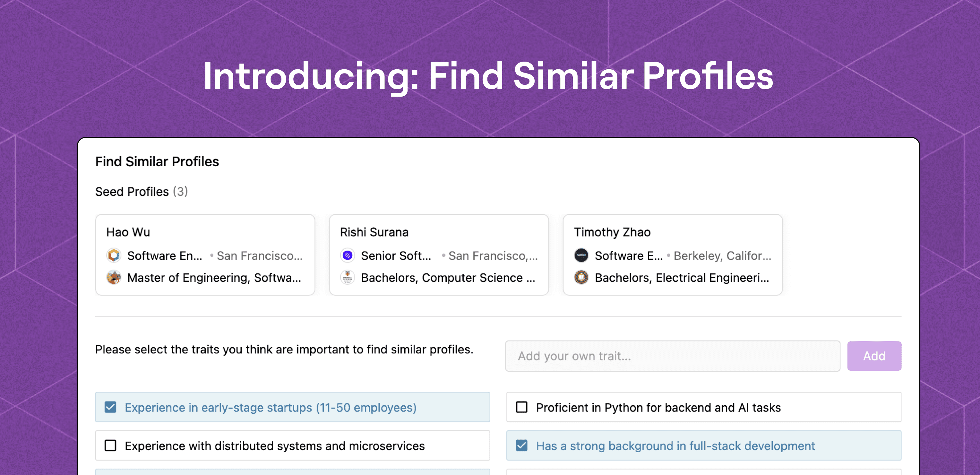Image resolution: width=980 pixels, height=475 pixels.
Task: Open the Rishi Surana seed profile card
Action: (439, 255)
